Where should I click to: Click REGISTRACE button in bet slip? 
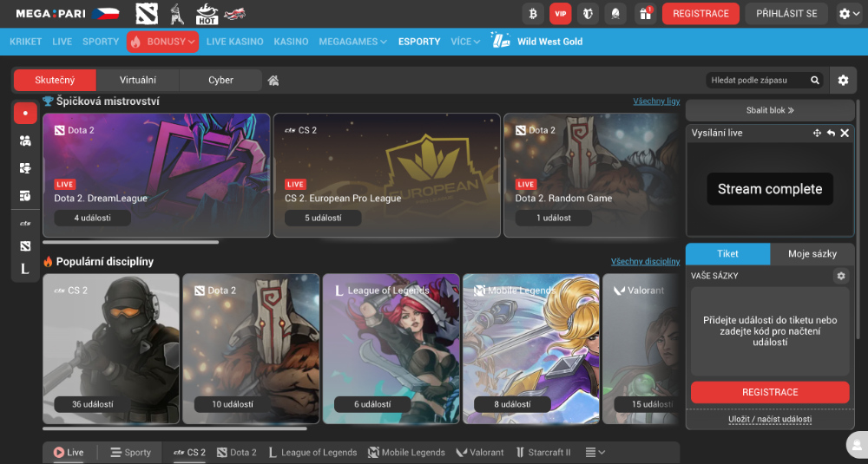click(x=770, y=392)
